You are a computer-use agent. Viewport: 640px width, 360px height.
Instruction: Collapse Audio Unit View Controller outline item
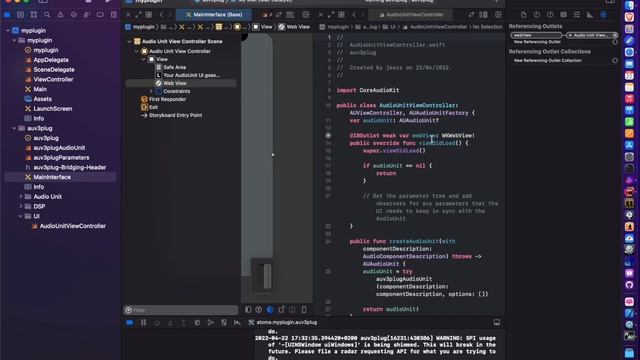point(137,51)
